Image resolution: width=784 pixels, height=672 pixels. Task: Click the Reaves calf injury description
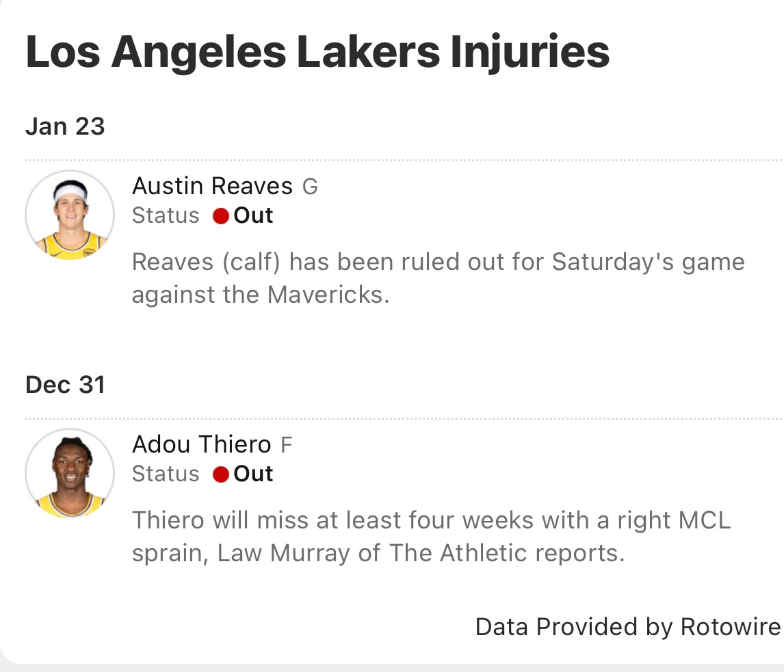438,278
